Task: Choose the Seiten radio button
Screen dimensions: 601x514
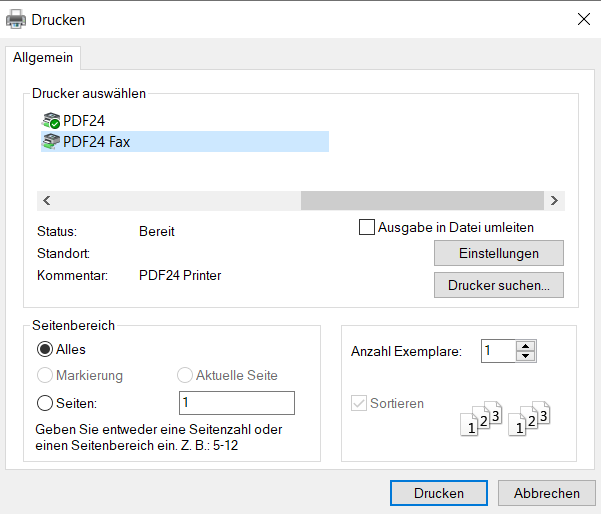Action: tap(45, 403)
